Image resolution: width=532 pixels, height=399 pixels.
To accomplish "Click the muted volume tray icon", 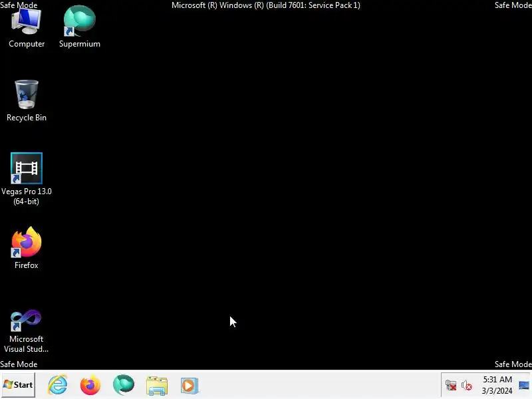I will tap(467, 386).
